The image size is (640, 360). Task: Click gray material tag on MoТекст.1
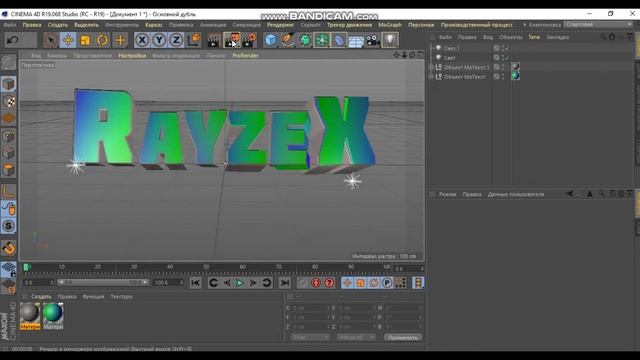(x=516, y=67)
